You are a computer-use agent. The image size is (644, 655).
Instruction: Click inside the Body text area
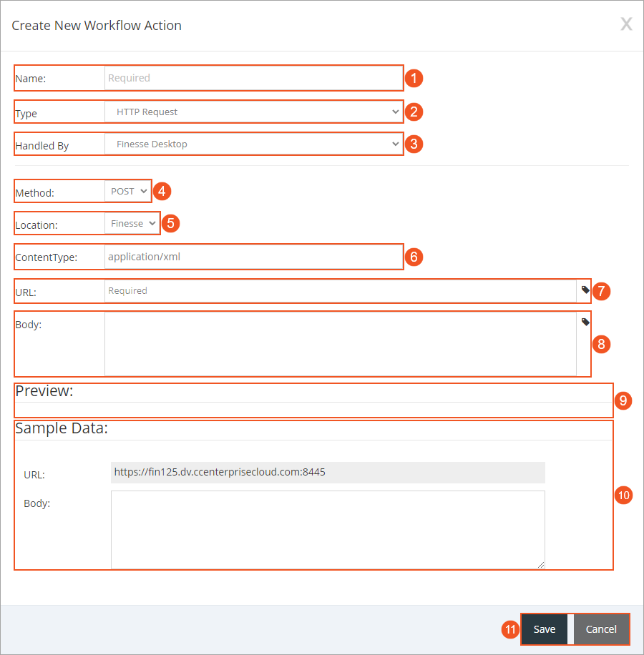[322, 343]
